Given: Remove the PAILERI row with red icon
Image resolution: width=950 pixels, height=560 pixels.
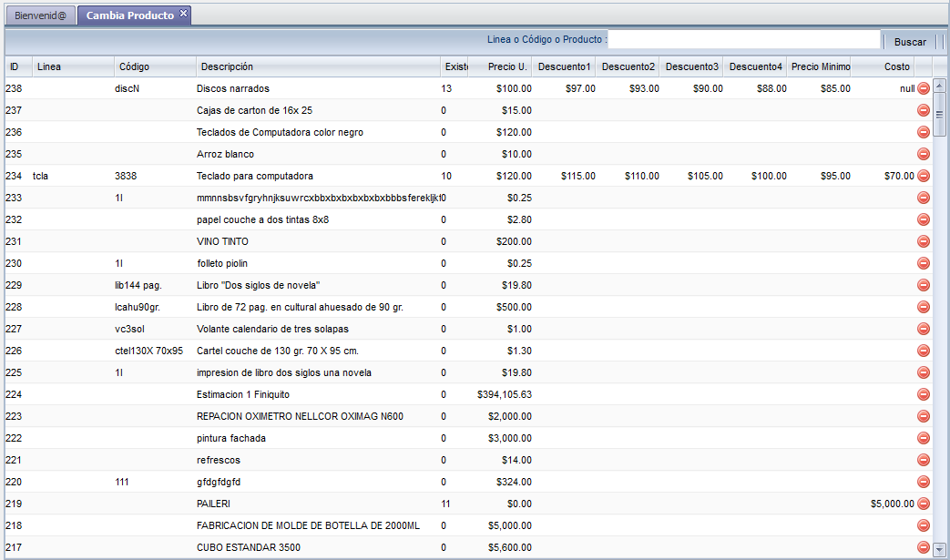Looking at the screenshot, I should click(x=923, y=504).
